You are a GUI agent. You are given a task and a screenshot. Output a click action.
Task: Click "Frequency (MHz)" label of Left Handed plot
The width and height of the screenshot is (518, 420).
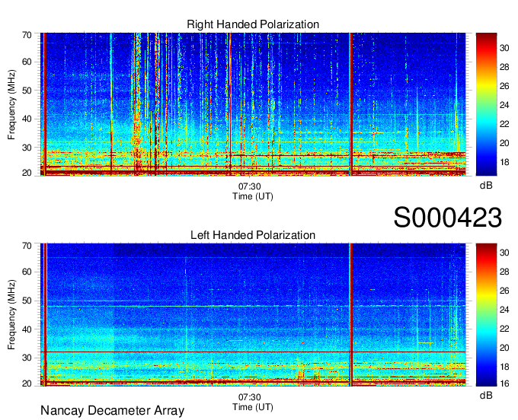pos(11,315)
